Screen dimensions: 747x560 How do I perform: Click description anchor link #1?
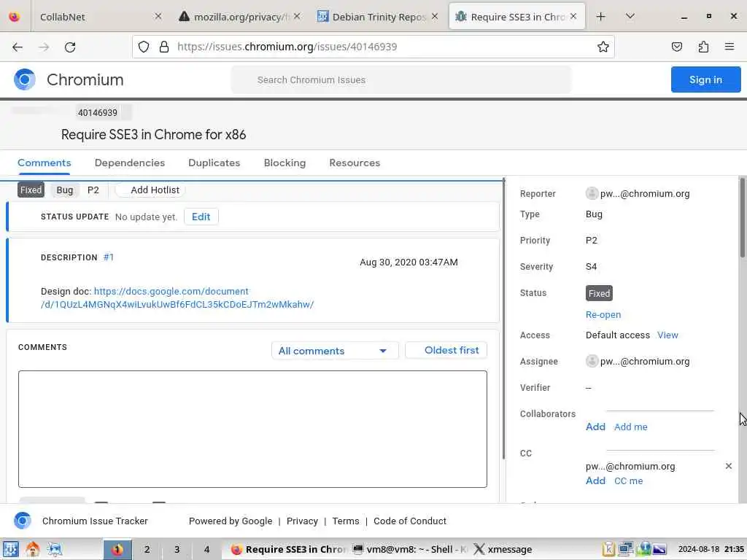[109, 257]
